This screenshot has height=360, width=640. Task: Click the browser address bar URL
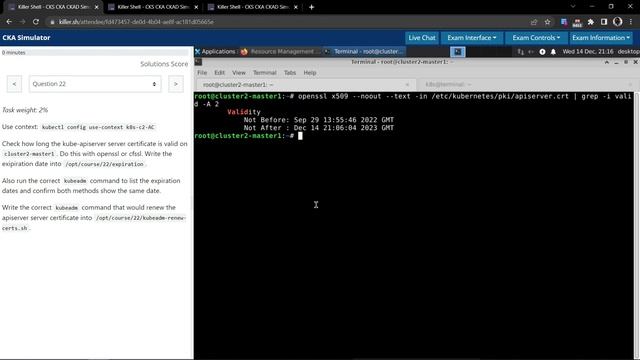(136, 22)
